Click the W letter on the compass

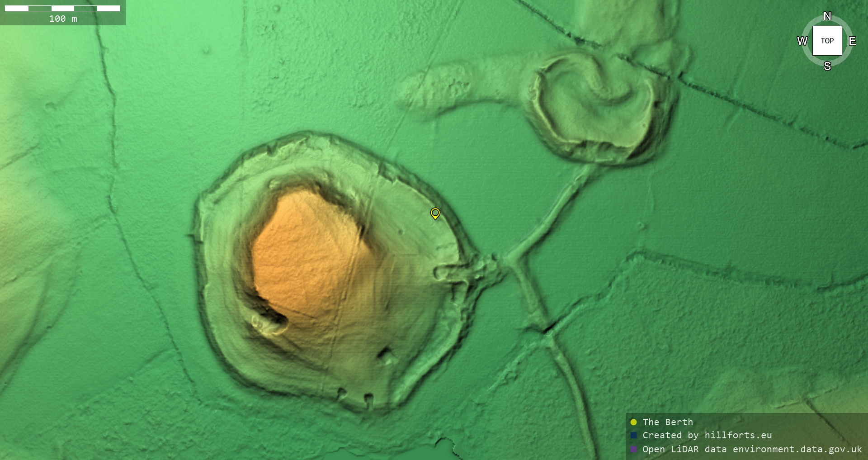[802, 41]
